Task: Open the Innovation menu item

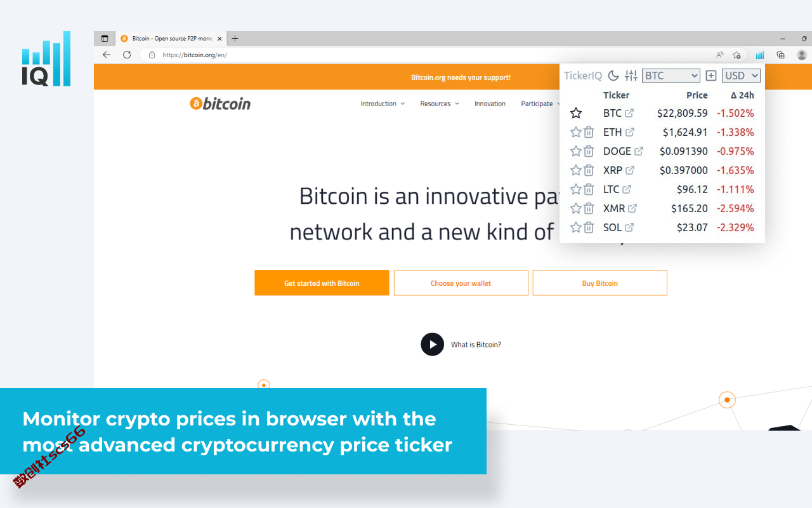Action: (x=490, y=104)
